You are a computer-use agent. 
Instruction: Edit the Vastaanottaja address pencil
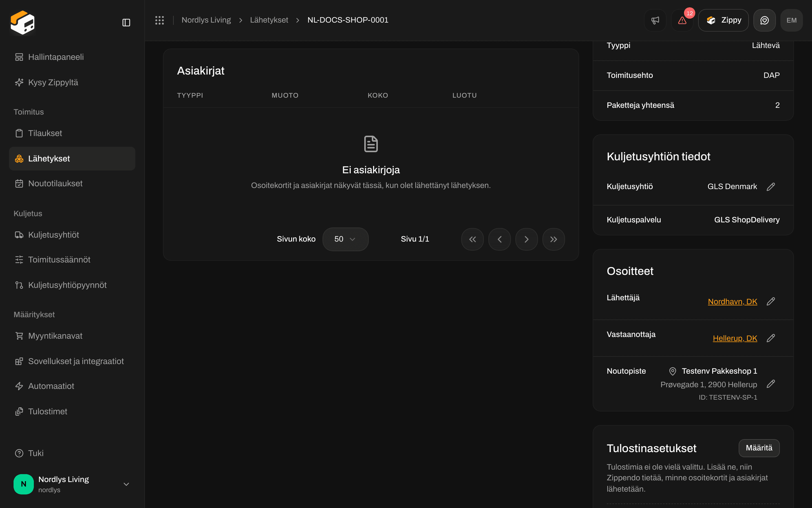coord(771,338)
